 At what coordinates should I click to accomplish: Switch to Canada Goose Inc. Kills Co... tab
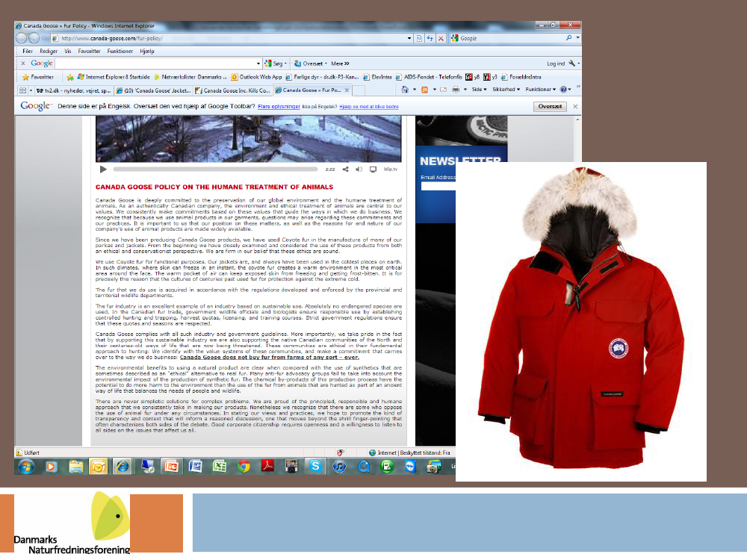(232, 90)
